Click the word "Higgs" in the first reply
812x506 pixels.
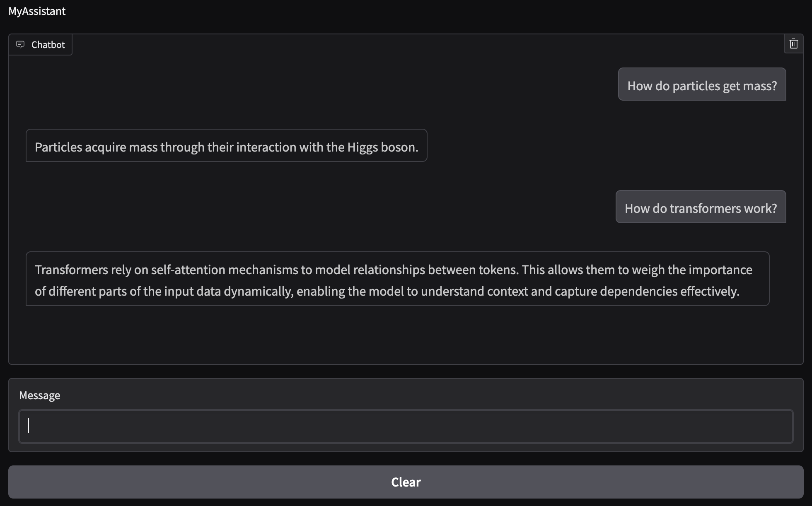(362, 147)
